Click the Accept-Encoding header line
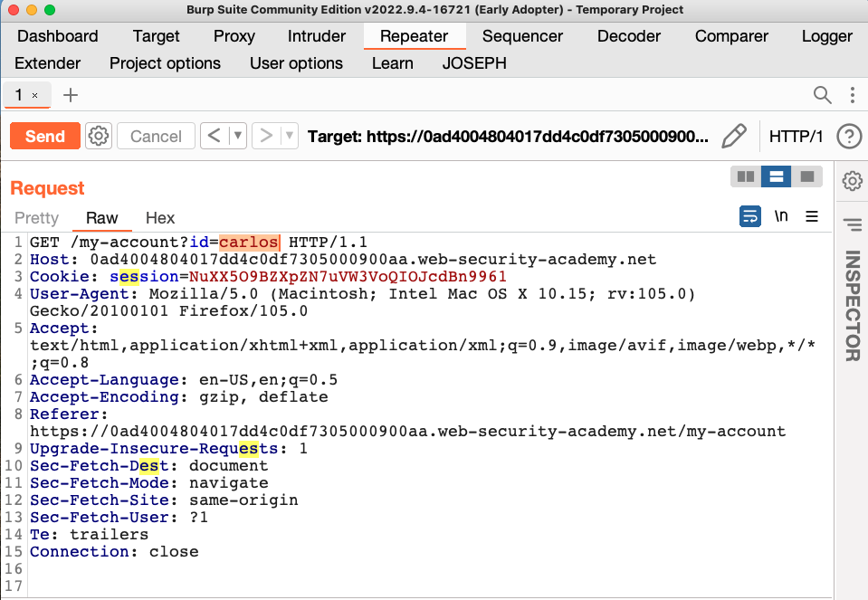The width and height of the screenshot is (868, 600). click(x=179, y=397)
